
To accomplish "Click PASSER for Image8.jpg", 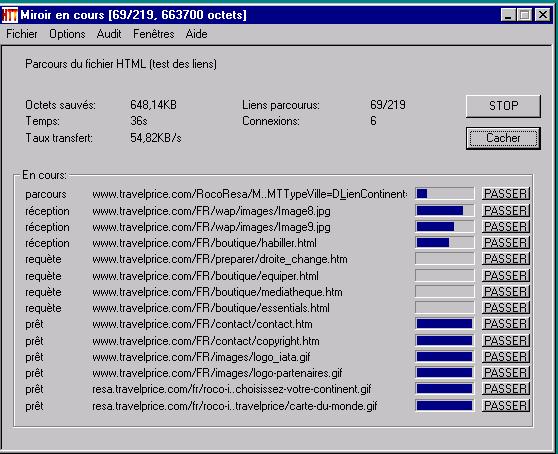I will coord(506,211).
